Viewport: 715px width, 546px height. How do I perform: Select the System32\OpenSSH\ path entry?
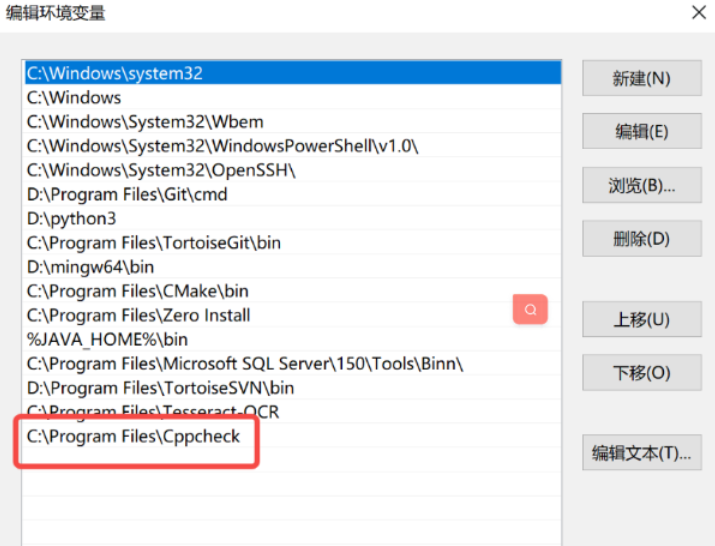(293, 170)
